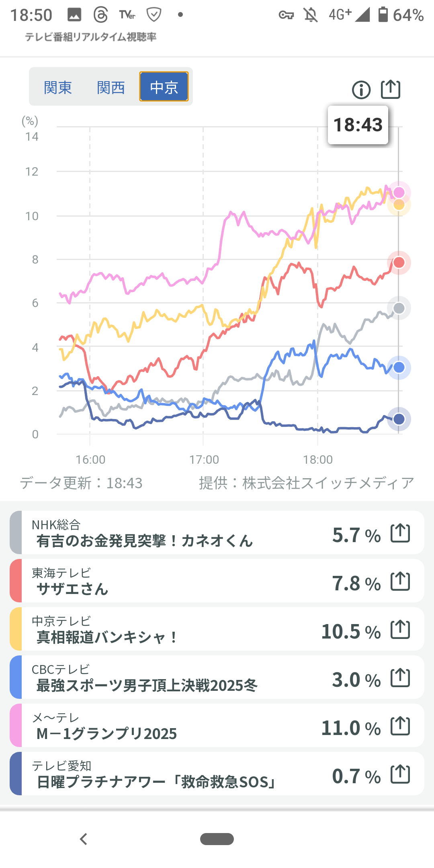The image size is (434, 868).
Task: Share the 中京テレビ 真相報道バンキシャ rating
Action: point(400,630)
